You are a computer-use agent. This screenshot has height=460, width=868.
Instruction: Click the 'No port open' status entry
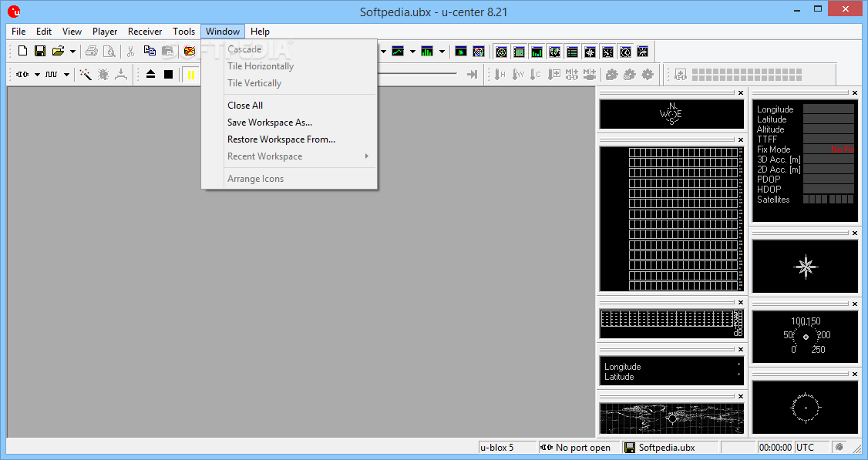[577, 447]
